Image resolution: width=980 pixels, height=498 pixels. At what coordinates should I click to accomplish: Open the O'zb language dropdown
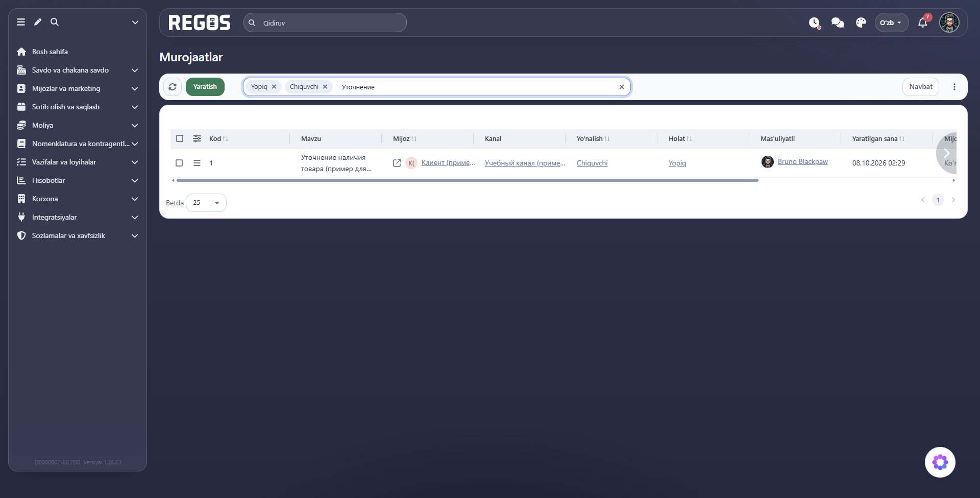coord(891,22)
